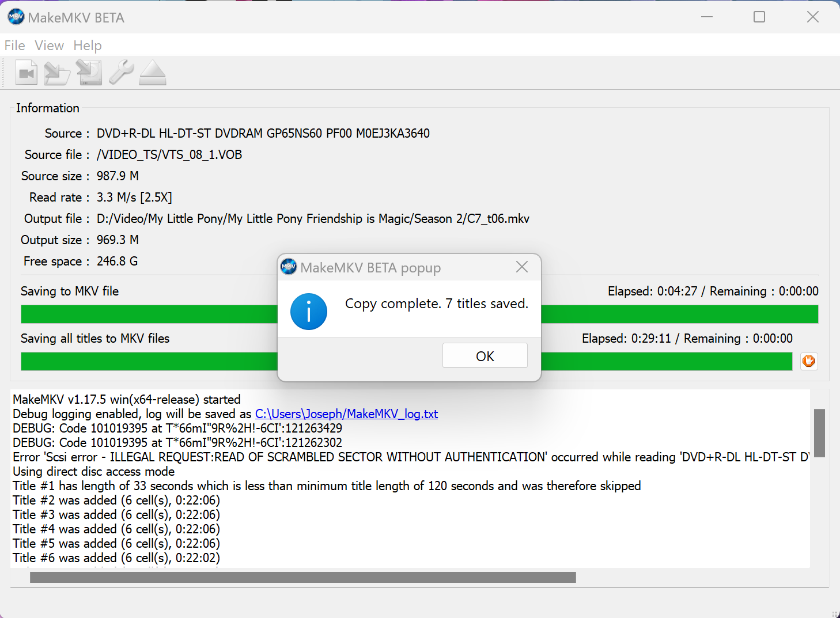The height and width of the screenshot is (618, 840).
Task: Minimize the MakeMKV window
Action: pos(707,17)
